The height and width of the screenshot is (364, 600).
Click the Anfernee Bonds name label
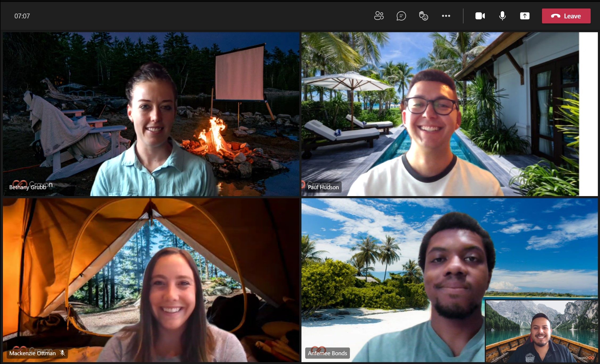click(328, 353)
